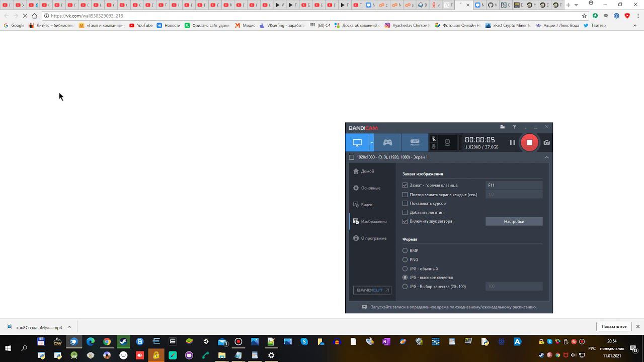Open Основные settings tab

[367, 188]
